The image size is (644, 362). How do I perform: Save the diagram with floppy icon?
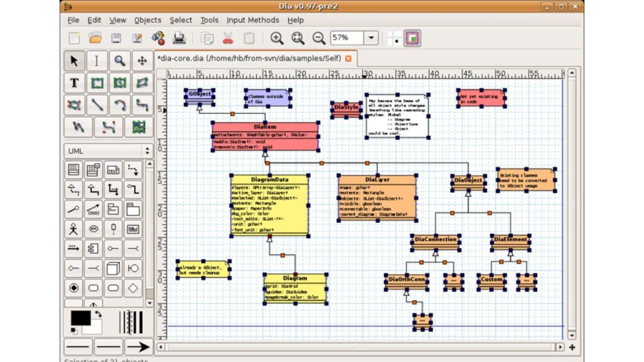116,38
